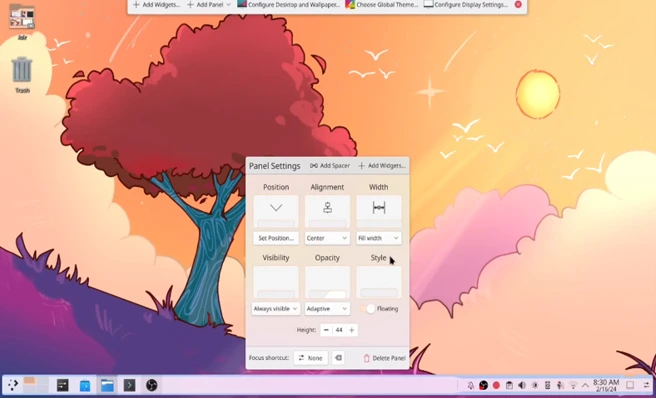Click the digital clock showing 8:30 AM
656x399 pixels.
(x=606, y=385)
